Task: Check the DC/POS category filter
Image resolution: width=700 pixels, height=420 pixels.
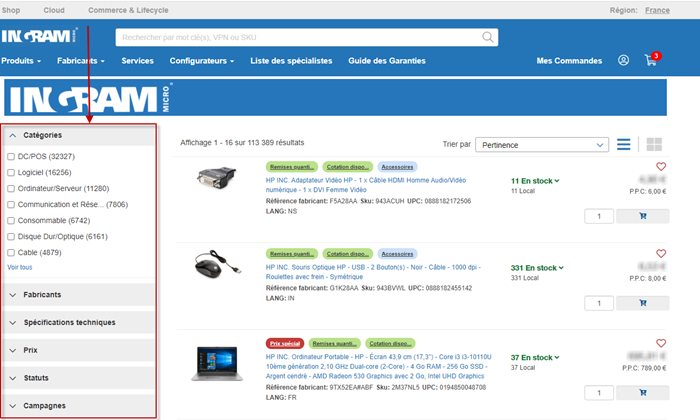Action: 11,157
